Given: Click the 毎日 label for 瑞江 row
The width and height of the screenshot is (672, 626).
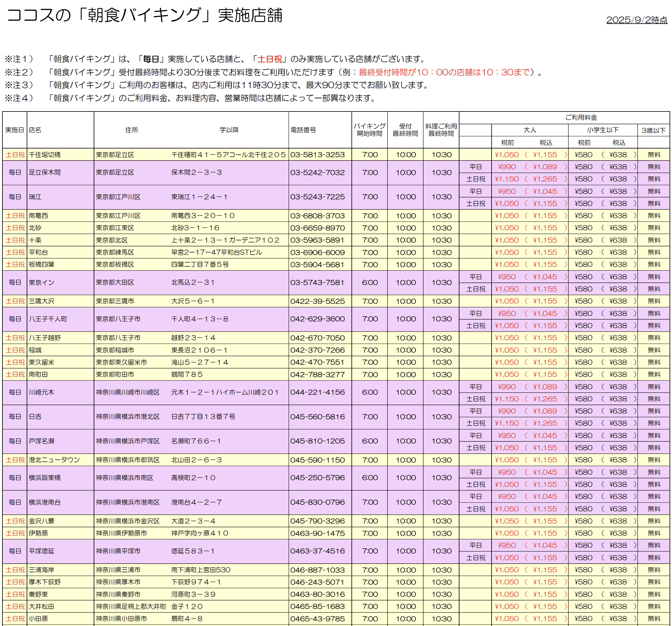Looking at the screenshot, I should click(15, 197).
